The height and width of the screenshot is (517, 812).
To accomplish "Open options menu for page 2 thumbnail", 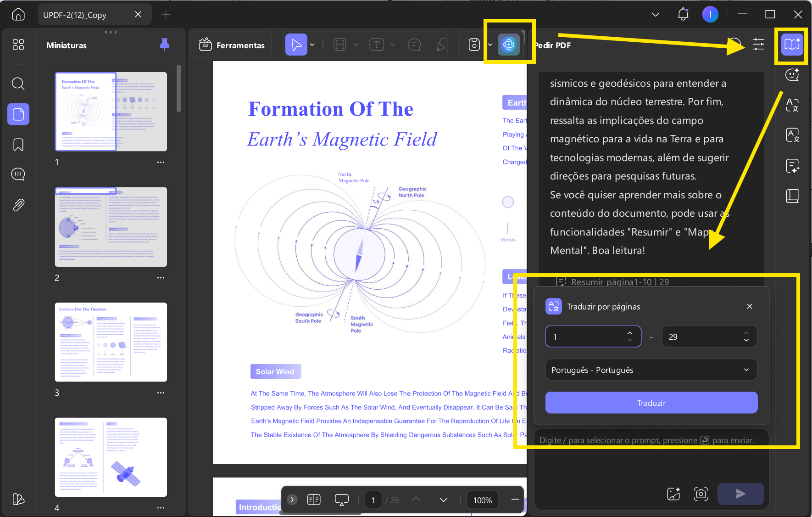I will [161, 278].
